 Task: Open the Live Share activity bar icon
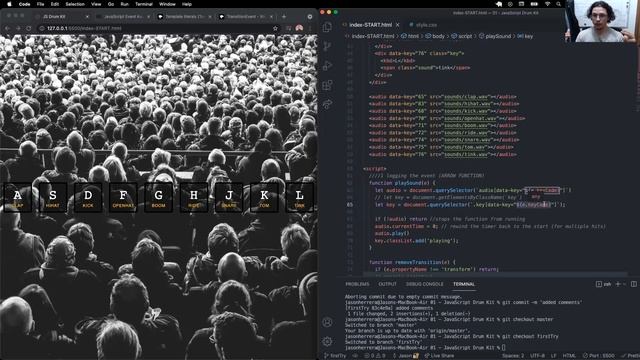327,104
